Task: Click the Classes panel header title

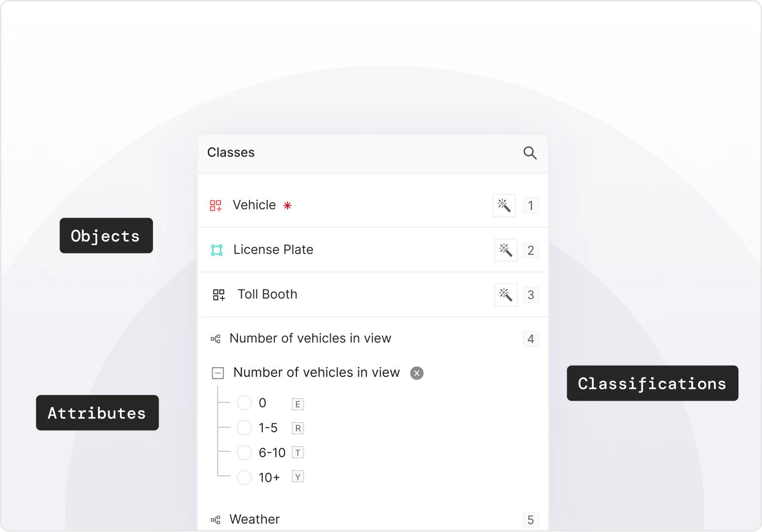Action: click(231, 153)
